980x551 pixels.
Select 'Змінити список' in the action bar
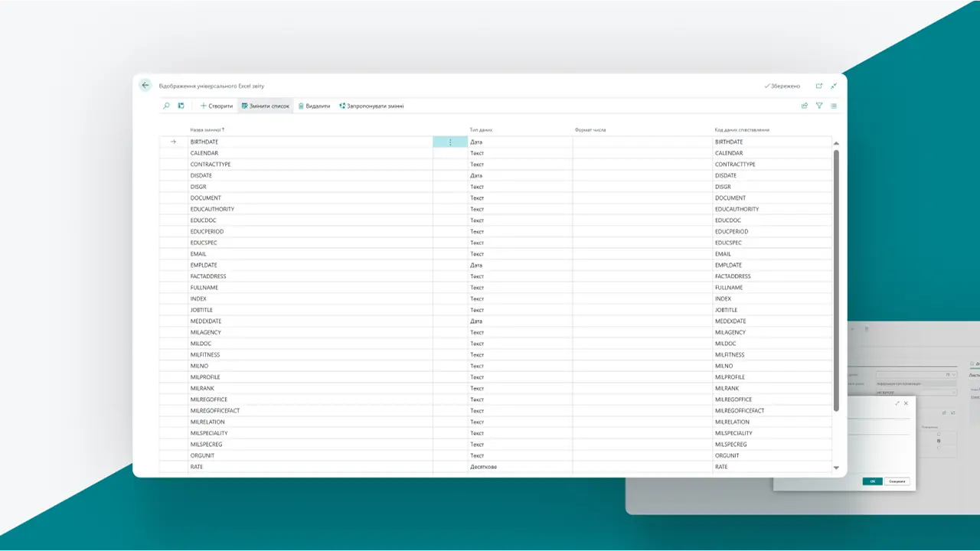(266, 106)
